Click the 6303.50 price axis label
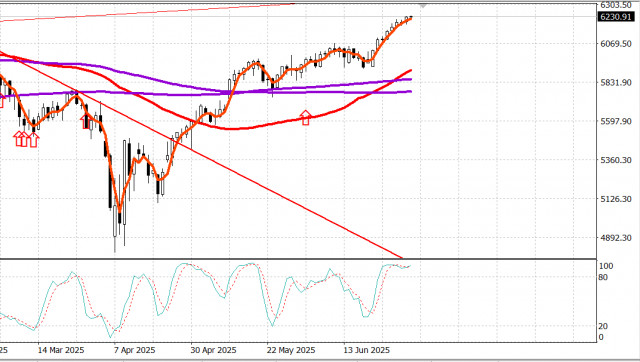Image resolution: width=640 pixels, height=362 pixels. pyautogui.click(x=616, y=5)
